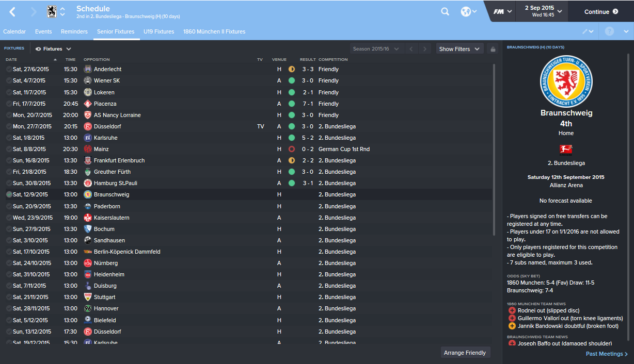Screen dimensions: 634x364
Task: Select the Braunschweig fixture row circle
Action: point(9,194)
